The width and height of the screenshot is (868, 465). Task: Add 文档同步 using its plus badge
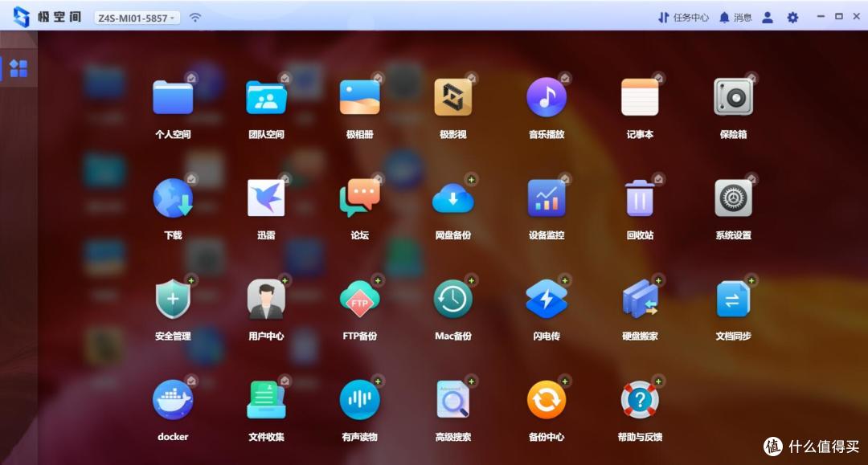(751, 280)
